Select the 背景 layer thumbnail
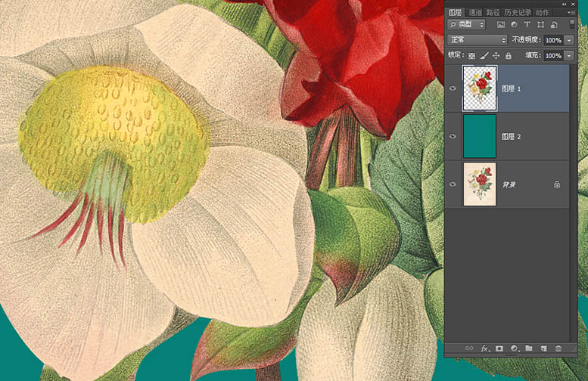This screenshot has width=588, height=381. (x=480, y=184)
